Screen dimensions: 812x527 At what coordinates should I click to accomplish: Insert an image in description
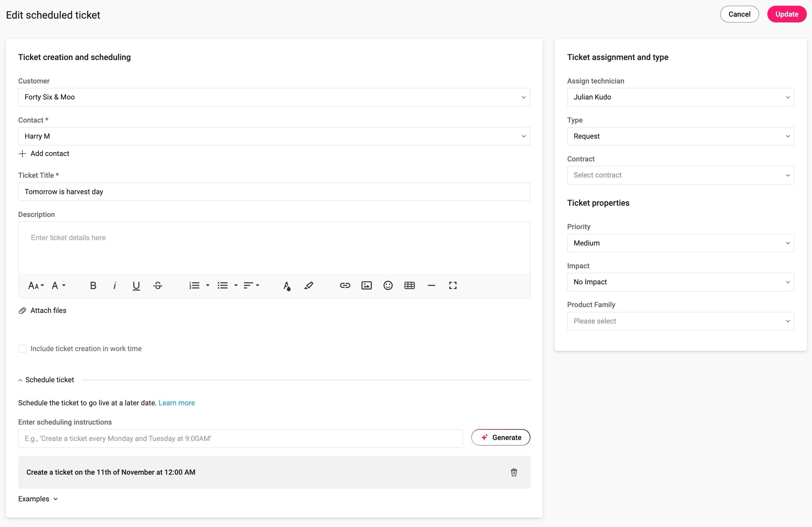pyautogui.click(x=367, y=286)
